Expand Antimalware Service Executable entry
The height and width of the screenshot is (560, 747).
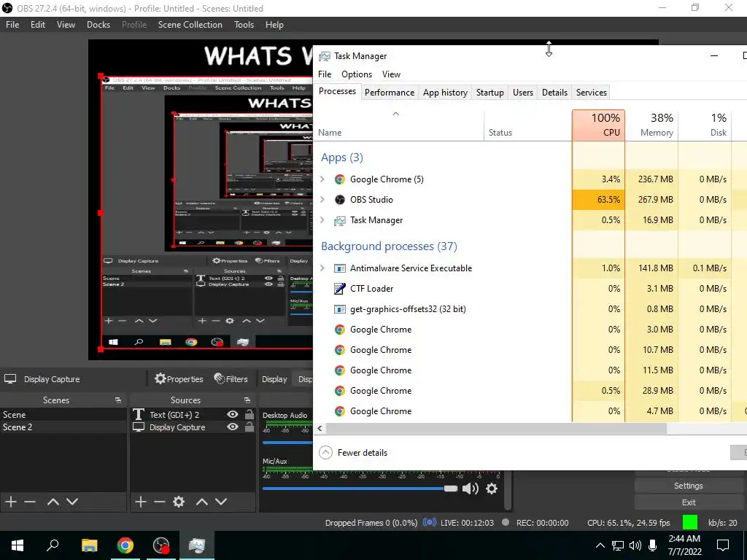tap(322, 268)
